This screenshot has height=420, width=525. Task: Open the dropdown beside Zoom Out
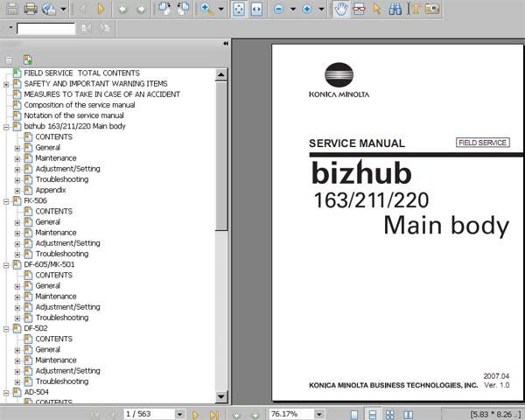click(293, 9)
